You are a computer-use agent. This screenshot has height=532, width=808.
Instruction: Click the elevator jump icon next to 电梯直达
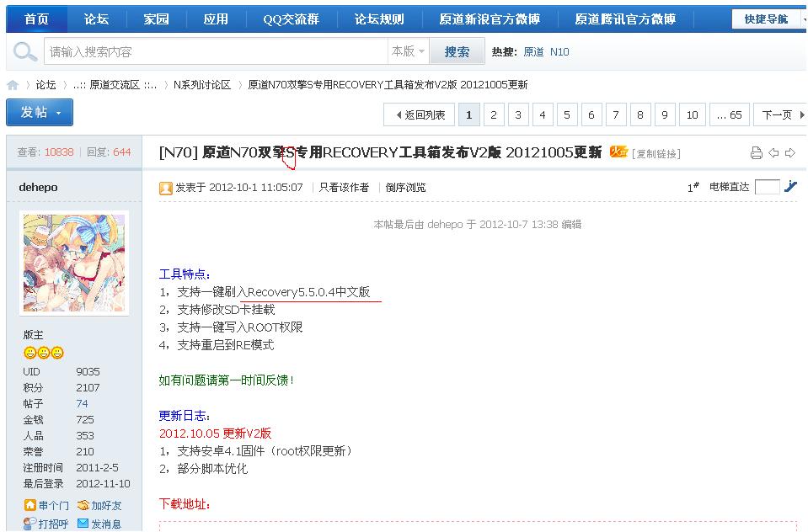click(x=790, y=187)
